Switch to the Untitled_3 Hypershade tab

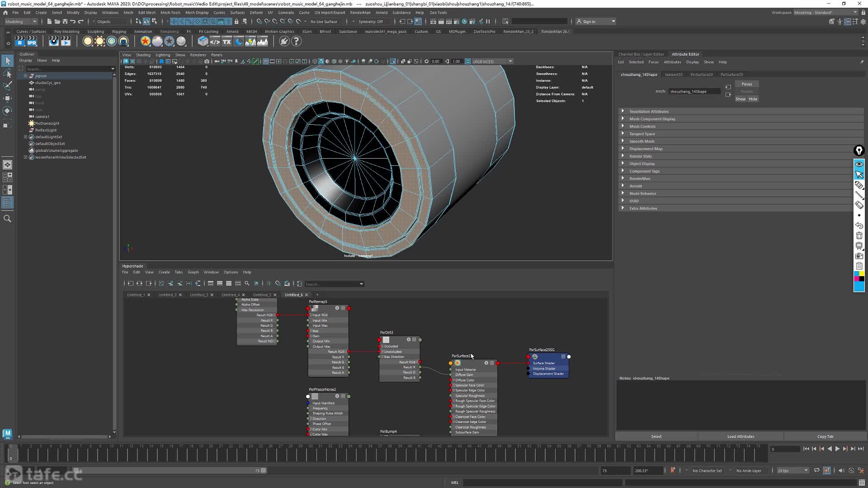point(199,295)
